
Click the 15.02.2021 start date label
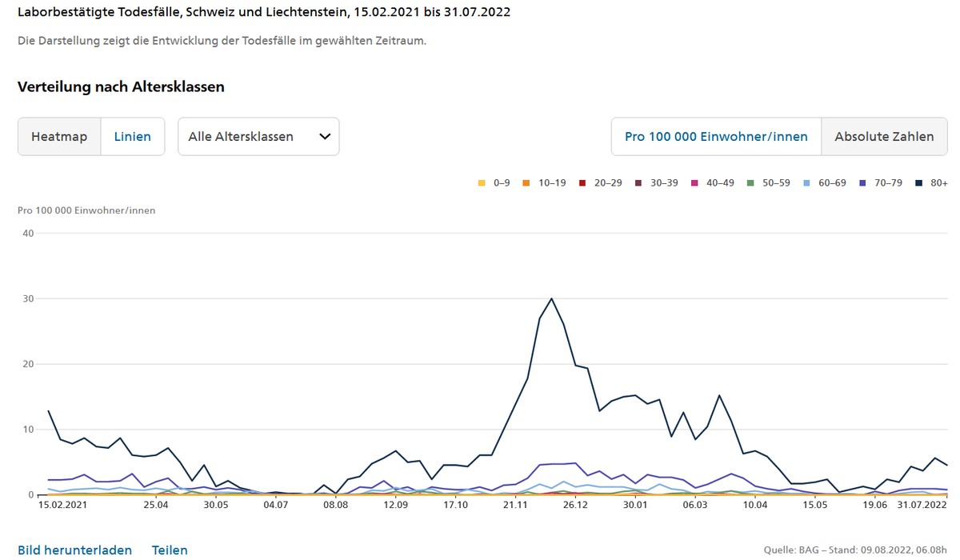pos(62,505)
